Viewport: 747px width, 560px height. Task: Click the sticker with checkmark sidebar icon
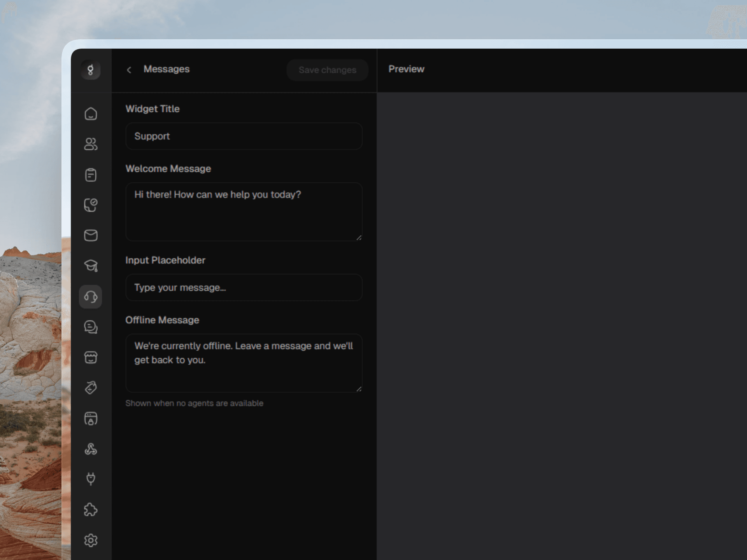click(91, 205)
